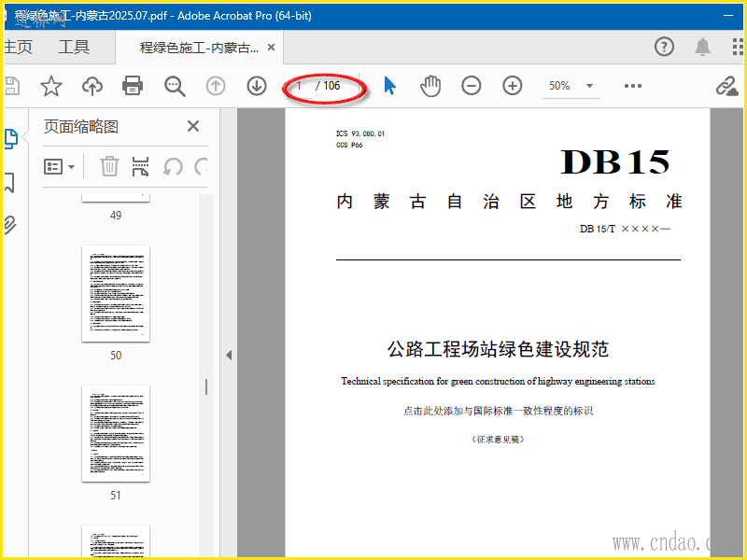Viewport: 747px width, 560px height.
Task: Open the bookmarks sidebar icon
Action: [x=9, y=183]
